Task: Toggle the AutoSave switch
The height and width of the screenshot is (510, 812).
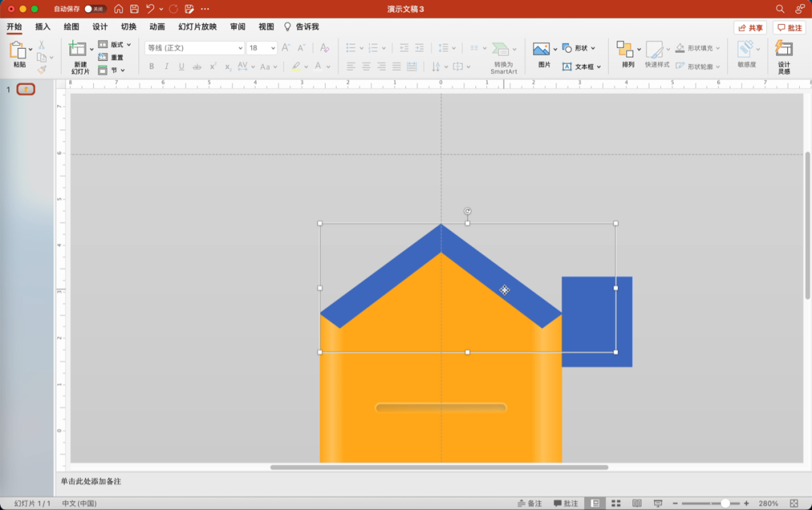Action: (x=95, y=9)
